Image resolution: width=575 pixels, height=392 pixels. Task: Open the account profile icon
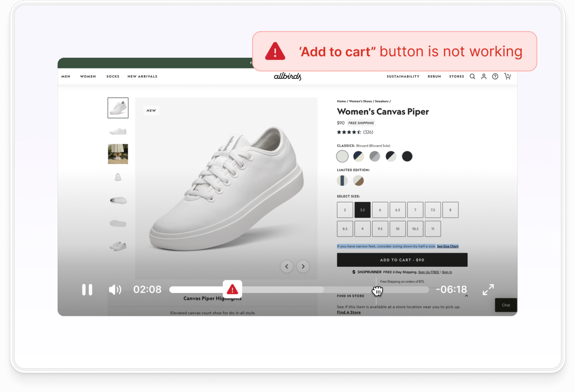(x=484, y=76)
